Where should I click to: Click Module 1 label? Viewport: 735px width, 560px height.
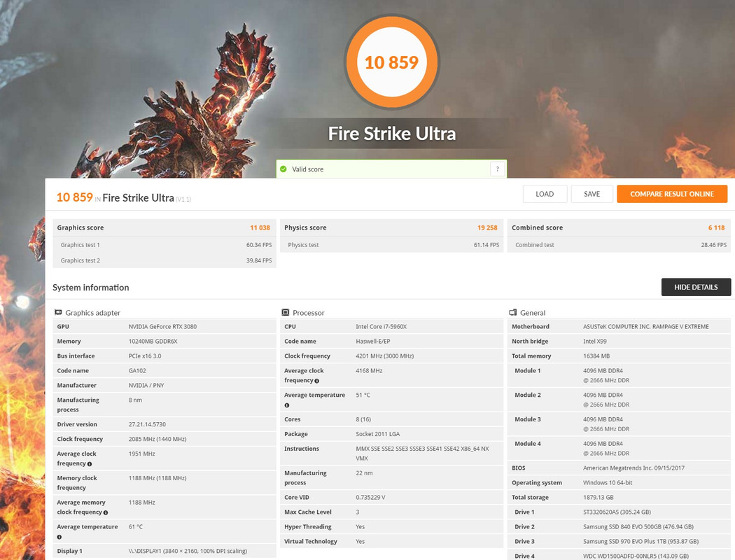(x=528, y=371)
